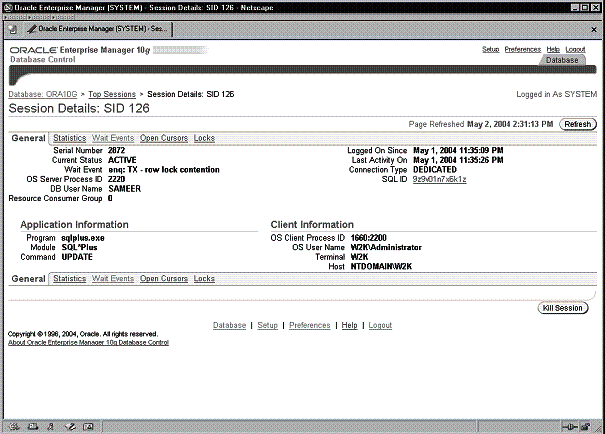This screenshot has height=434, width=605.
Task: Open the Mail icon in the component bar
Action: [x=33, y=427]
